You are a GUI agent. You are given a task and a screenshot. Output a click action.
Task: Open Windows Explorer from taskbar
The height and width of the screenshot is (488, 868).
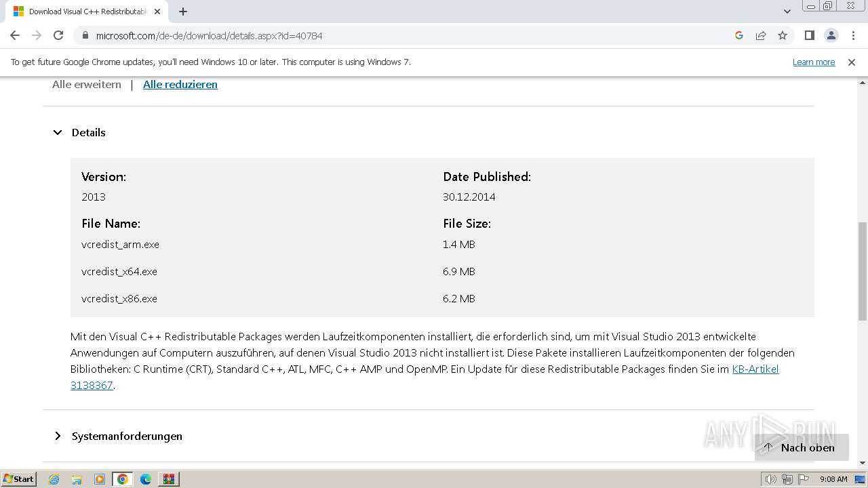77,479
